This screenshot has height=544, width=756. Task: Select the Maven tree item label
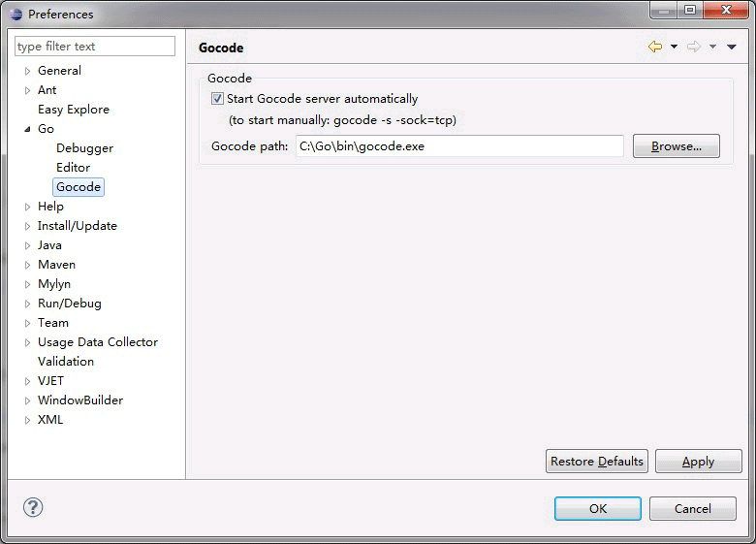[x=56, y=265]
